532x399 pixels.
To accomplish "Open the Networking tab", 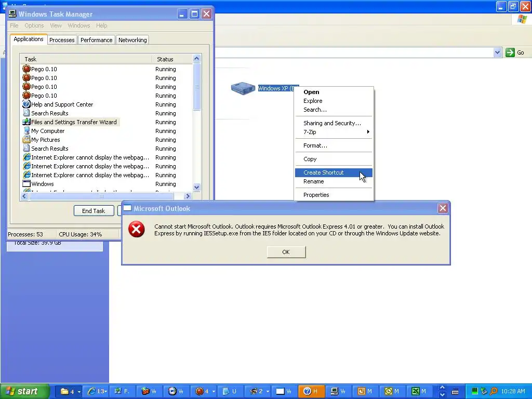I will pos(132,39).
